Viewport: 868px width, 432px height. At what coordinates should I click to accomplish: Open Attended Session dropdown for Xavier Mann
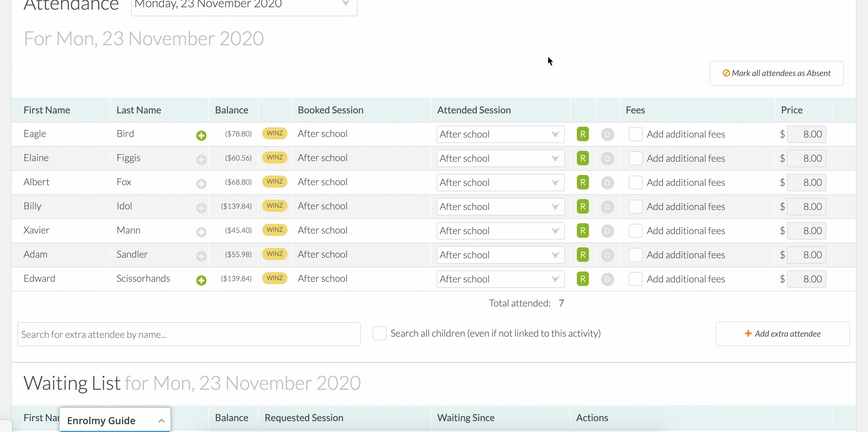point(500,230)
